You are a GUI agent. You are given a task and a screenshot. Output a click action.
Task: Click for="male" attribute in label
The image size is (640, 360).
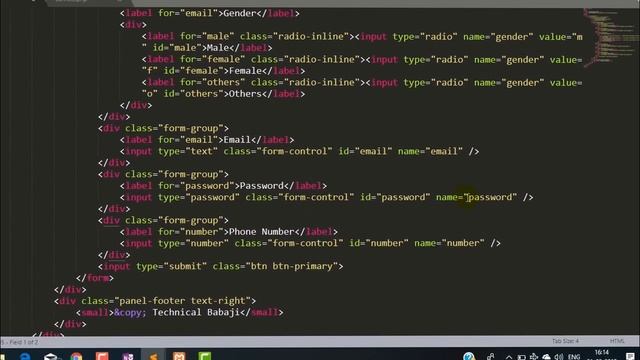[207, 36]
